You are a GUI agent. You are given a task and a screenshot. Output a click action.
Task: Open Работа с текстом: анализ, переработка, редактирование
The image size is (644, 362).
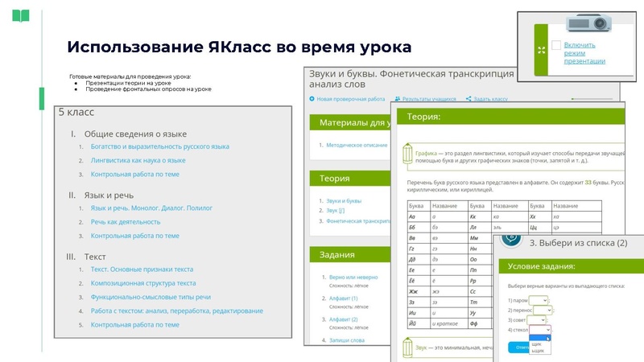176,311
